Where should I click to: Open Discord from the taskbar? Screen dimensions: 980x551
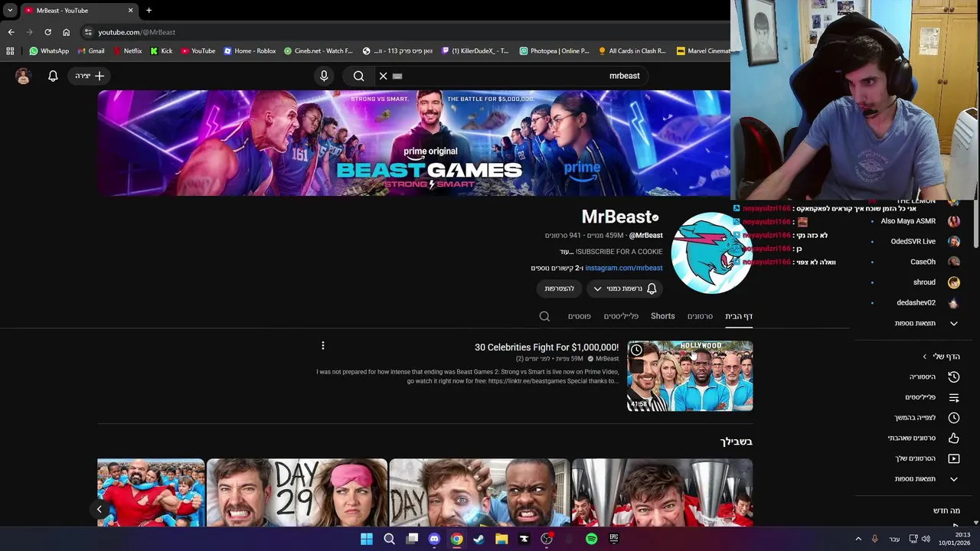[x=434, y=539]
